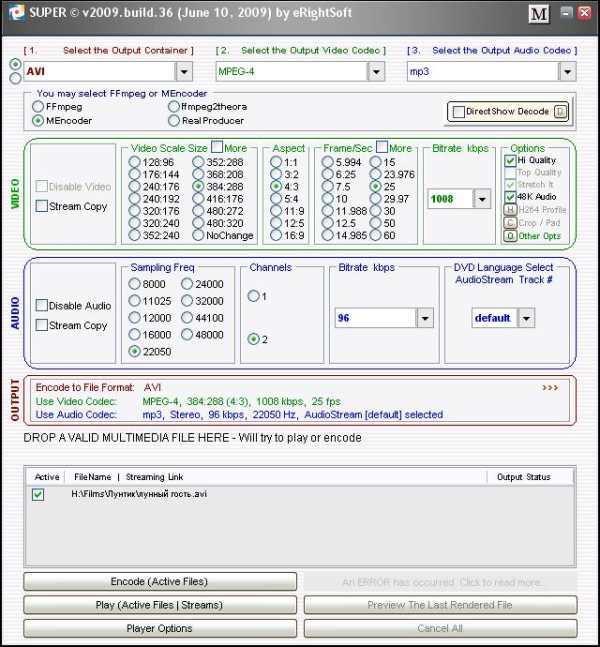
Task: Select the FFmpeg encoder option
Action: click(38, 106)
